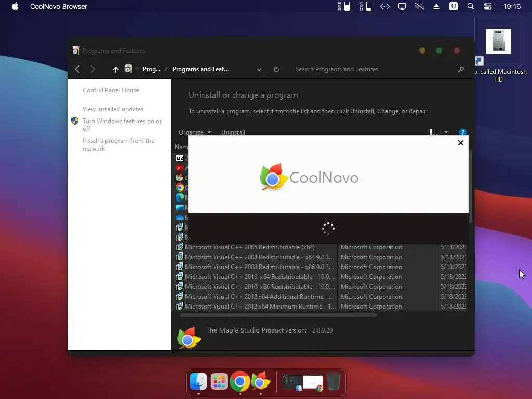Select the 7-Zip icon row

[x=180, y=158]
